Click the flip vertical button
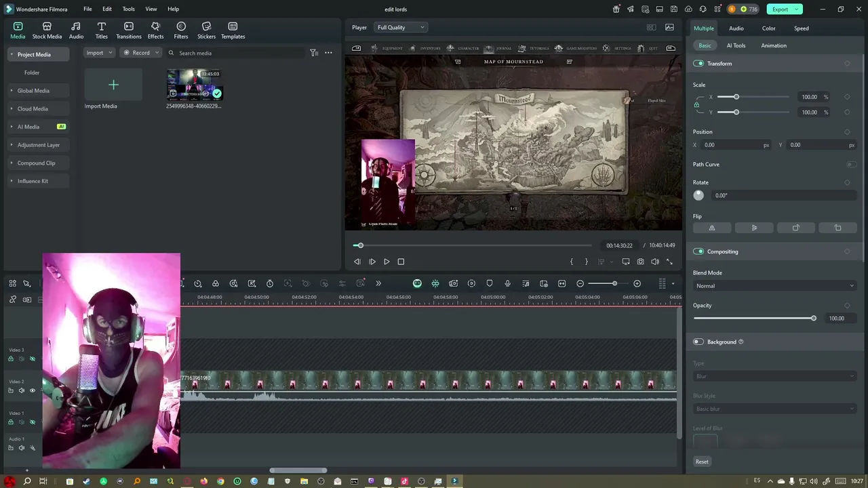 tap(754, 228)
